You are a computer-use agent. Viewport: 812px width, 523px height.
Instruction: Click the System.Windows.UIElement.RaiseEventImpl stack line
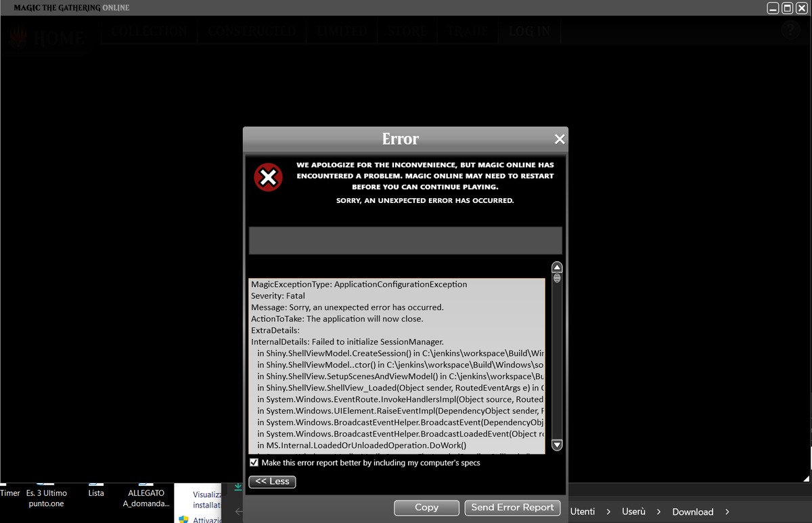(x=401, y=411)
